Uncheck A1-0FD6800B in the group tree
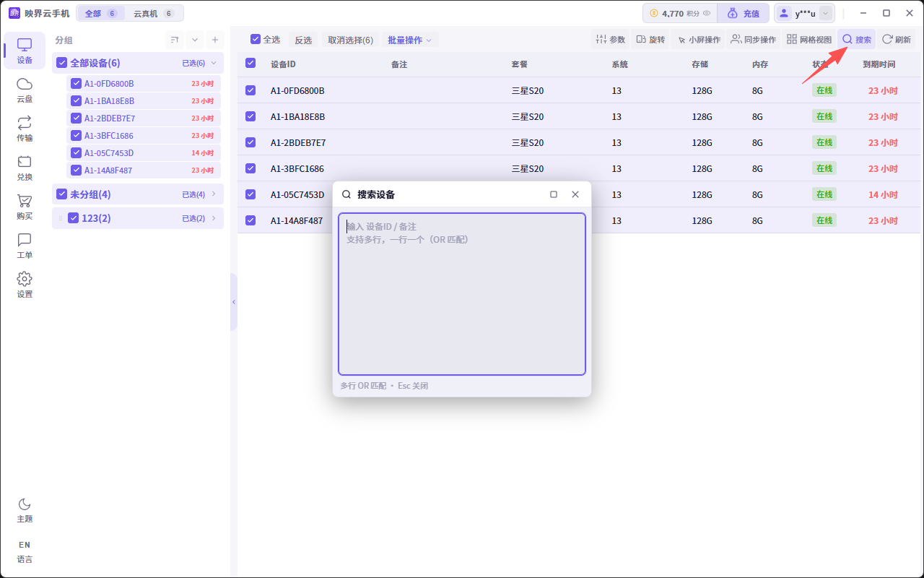 [x=76, y=83]
